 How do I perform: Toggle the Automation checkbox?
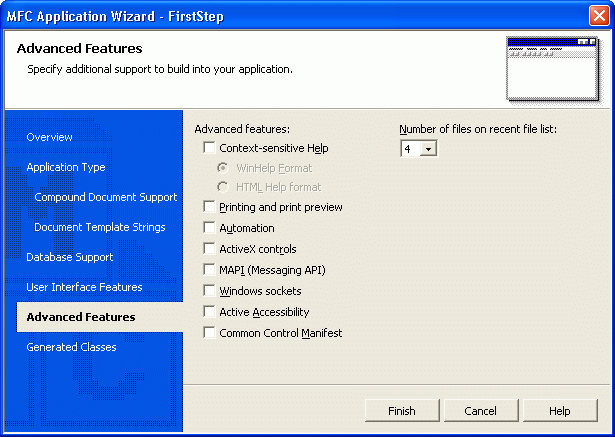209,228
